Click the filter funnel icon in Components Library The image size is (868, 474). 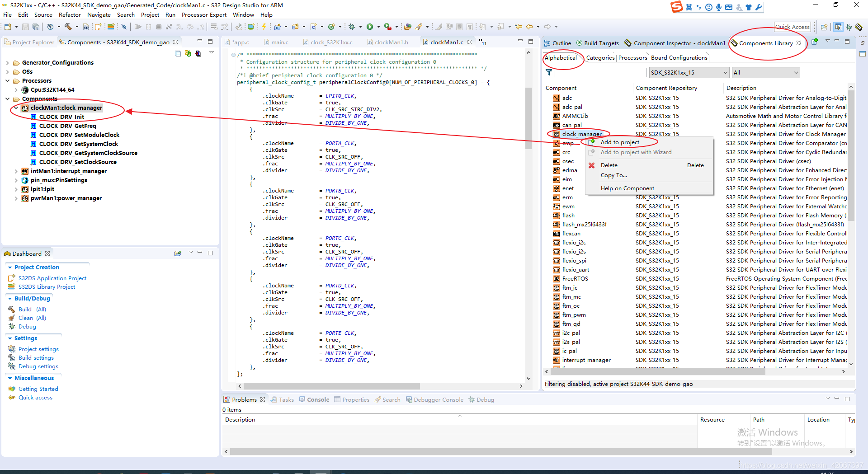tap(549, 72)
